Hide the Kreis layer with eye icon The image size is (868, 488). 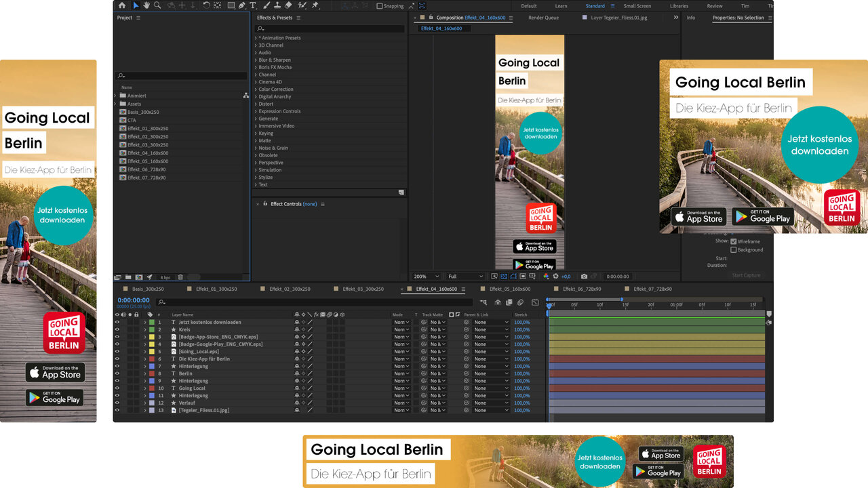[x=117, y=329]
